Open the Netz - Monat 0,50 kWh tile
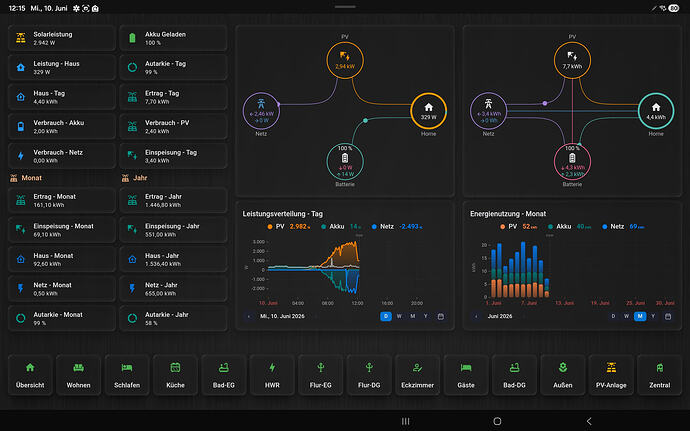 62,289
